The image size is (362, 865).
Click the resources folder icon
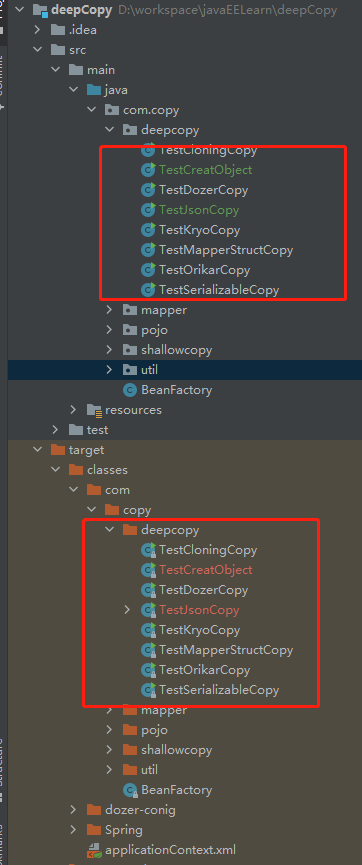tap(94, 410)
